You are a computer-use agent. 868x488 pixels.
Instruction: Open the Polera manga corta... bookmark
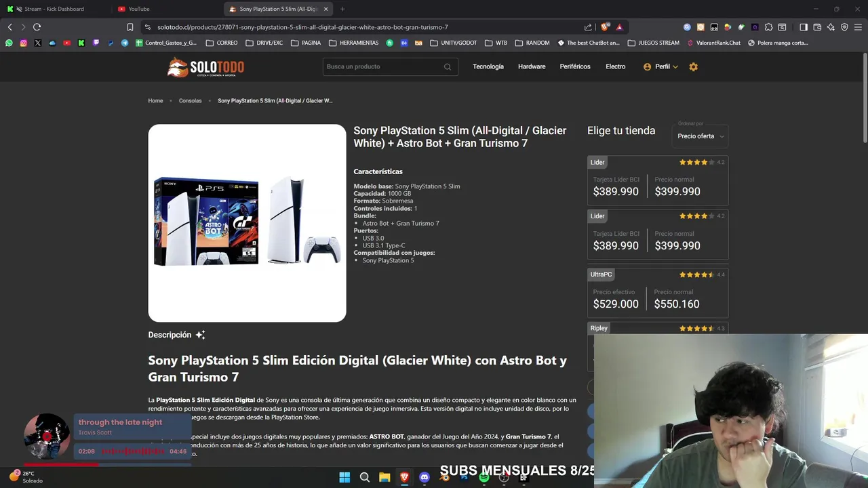[778, 43]
